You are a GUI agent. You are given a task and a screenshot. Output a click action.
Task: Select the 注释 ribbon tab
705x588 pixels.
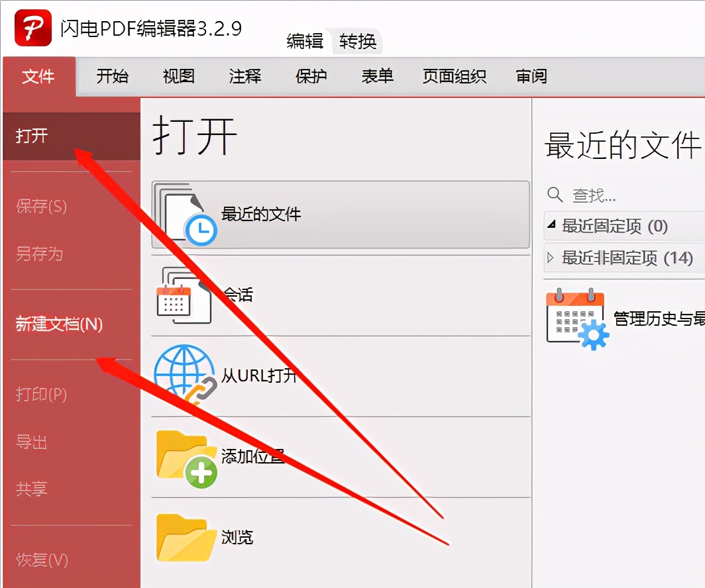pos(245,77)
